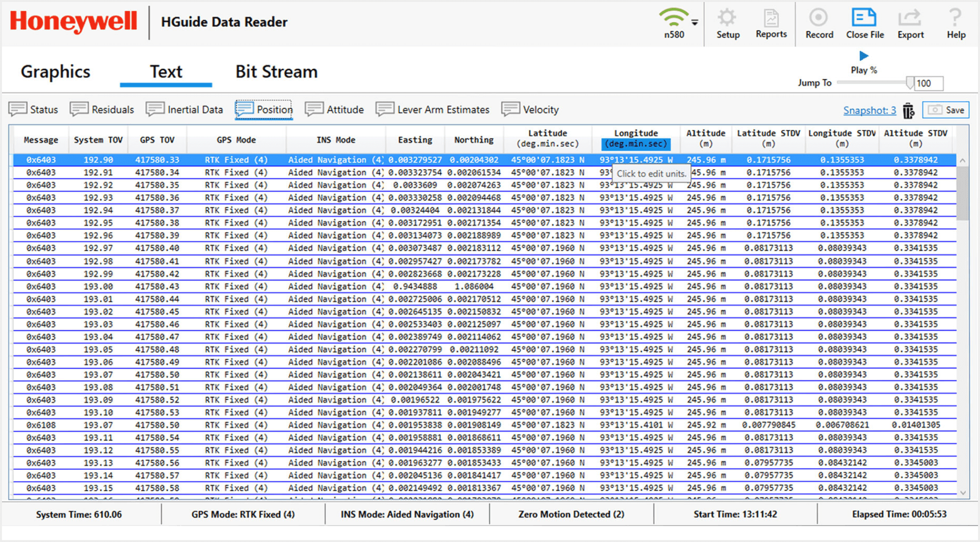The height and width of the screenshot is (542, 980).
Task: Switch to the Graphics tab
Action: click(x=55, y=72)
